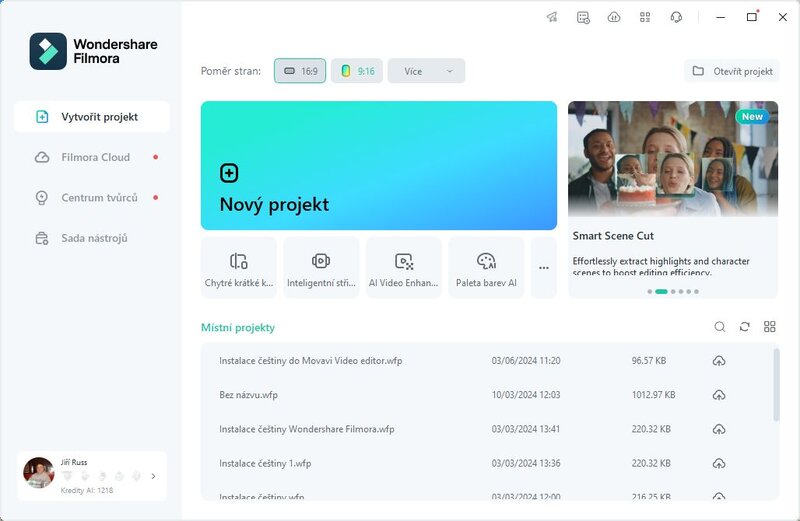This screenshot has height=521, width=800.
Task: Open project Bez názvu.wfp
Action: point(248,395)
